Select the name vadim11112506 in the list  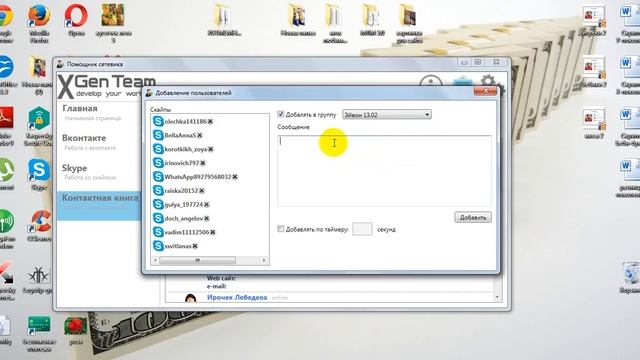187,232
